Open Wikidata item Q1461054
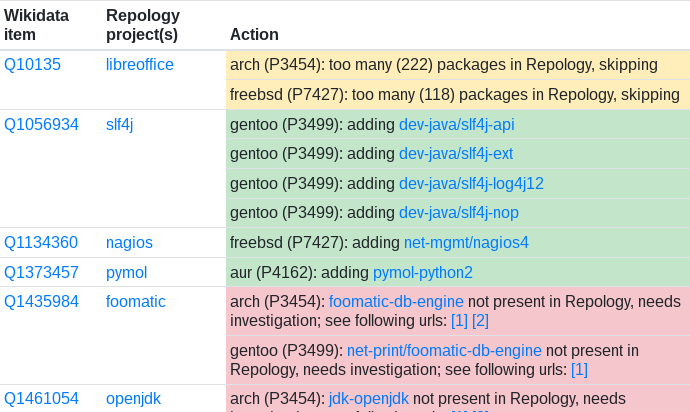Viewport: 690px width, 412px height. [41, 398]
